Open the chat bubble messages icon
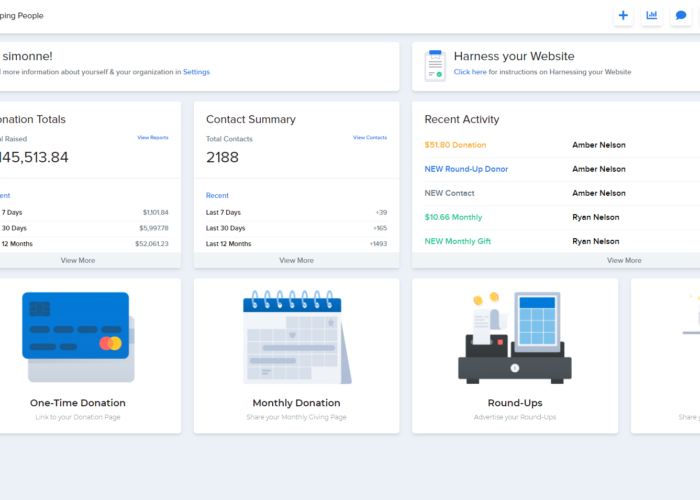Viewport: 700px width, 500px height. point(680,16)
